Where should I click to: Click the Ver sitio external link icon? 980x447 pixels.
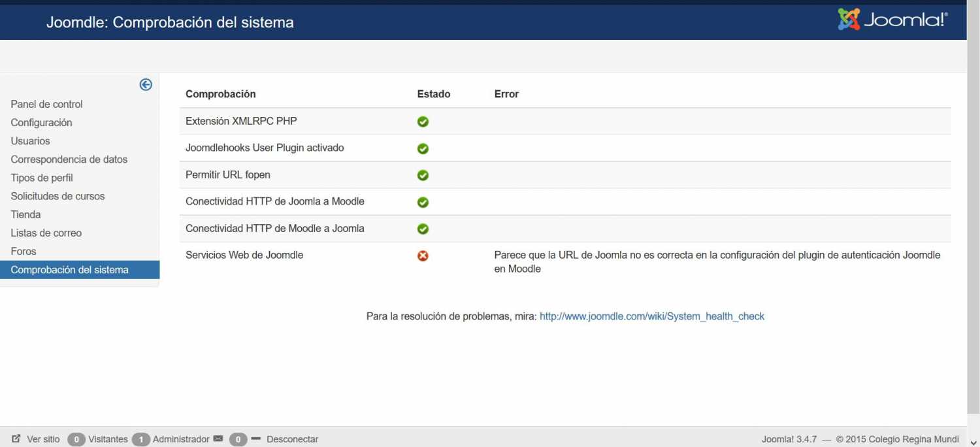tap(16, 439)
